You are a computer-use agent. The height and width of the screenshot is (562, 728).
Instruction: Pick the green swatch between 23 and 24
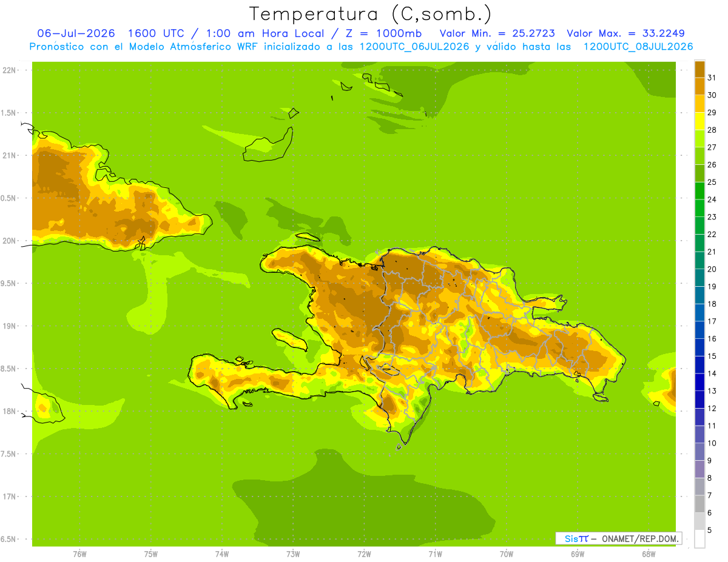pos(699,209)
